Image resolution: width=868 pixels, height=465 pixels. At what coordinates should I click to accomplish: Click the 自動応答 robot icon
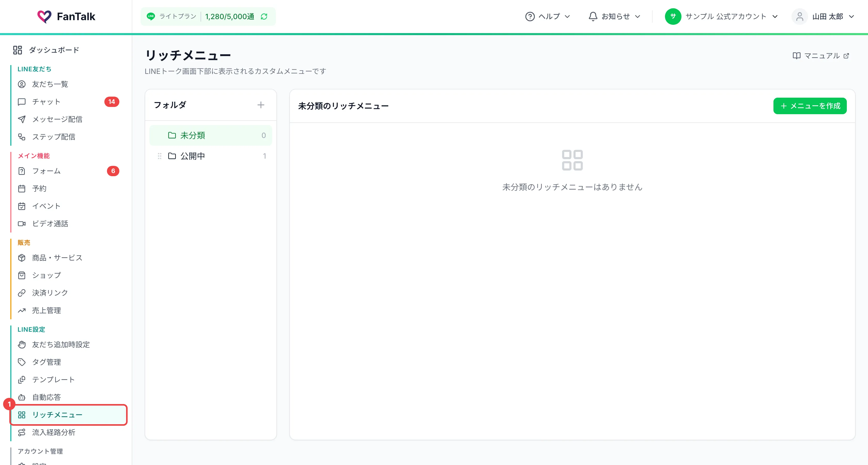[21, 397]
